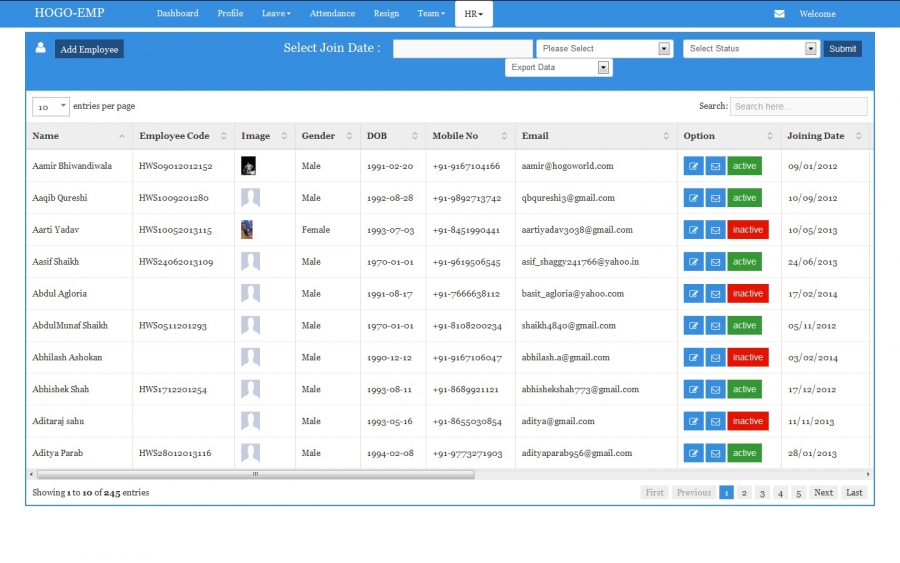Click mail icon for Abhishek Shah
The height and width of the screenshot is (563, 900).
715,390
